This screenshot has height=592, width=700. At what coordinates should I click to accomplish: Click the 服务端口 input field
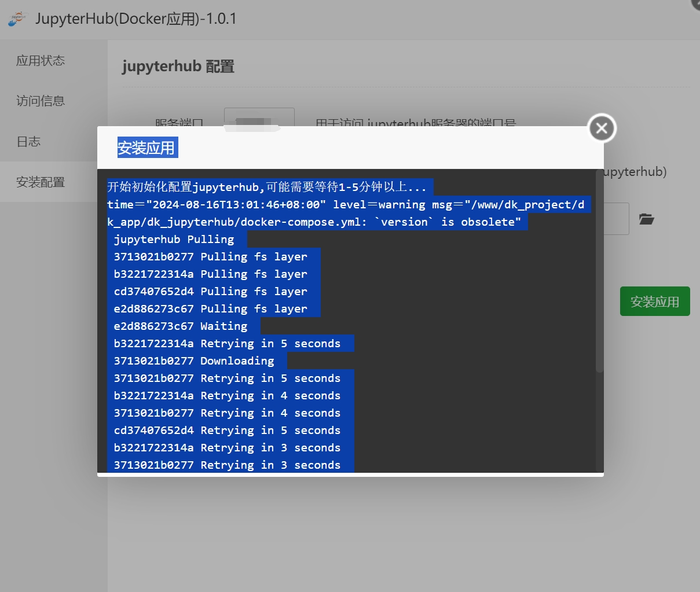(259, 117)
